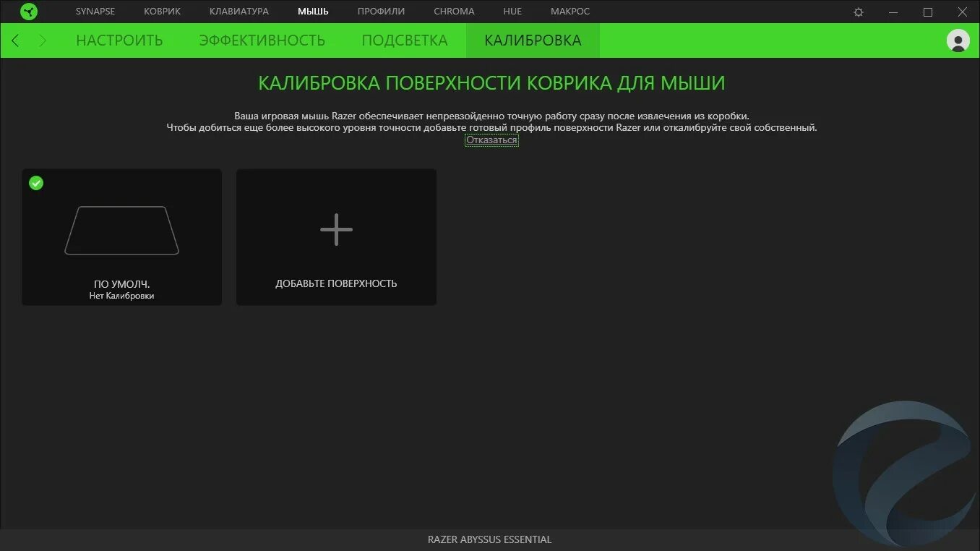Maximize the Synapse window
Screen dimensions: 980x551
coord(928,12)
